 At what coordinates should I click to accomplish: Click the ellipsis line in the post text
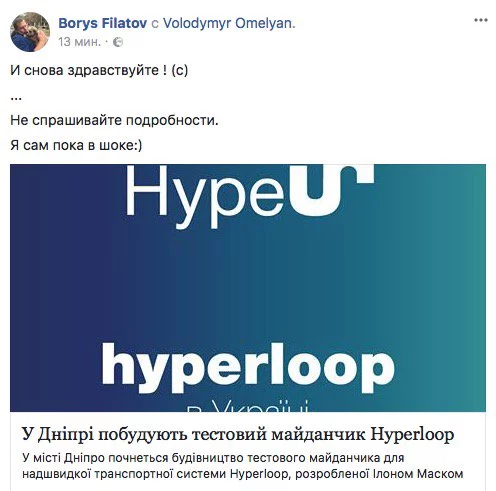(16, 98)
